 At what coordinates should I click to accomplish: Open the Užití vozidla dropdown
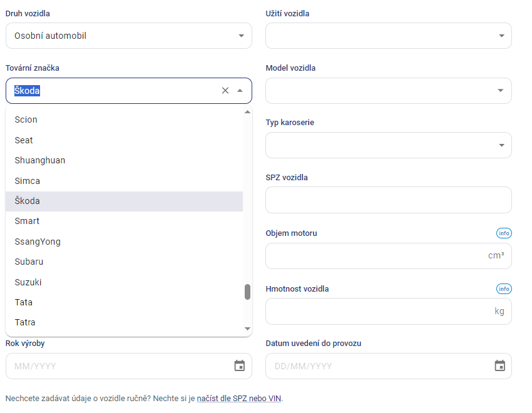coord(389,36)
